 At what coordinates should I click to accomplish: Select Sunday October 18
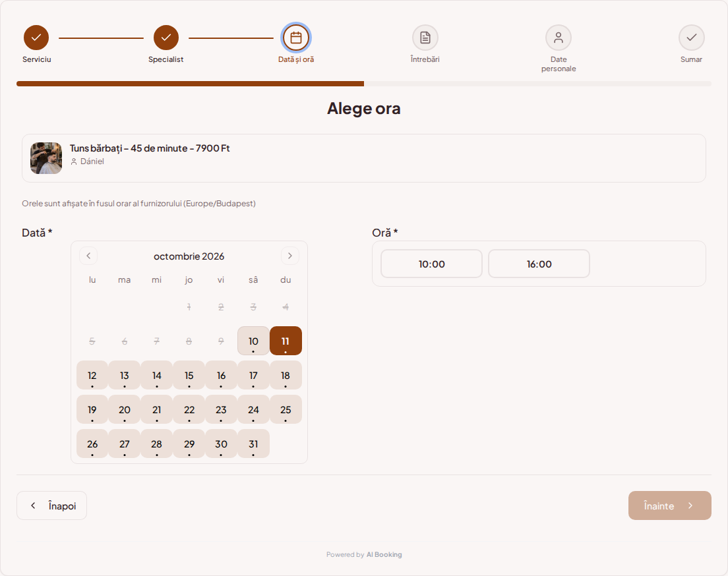286,375
